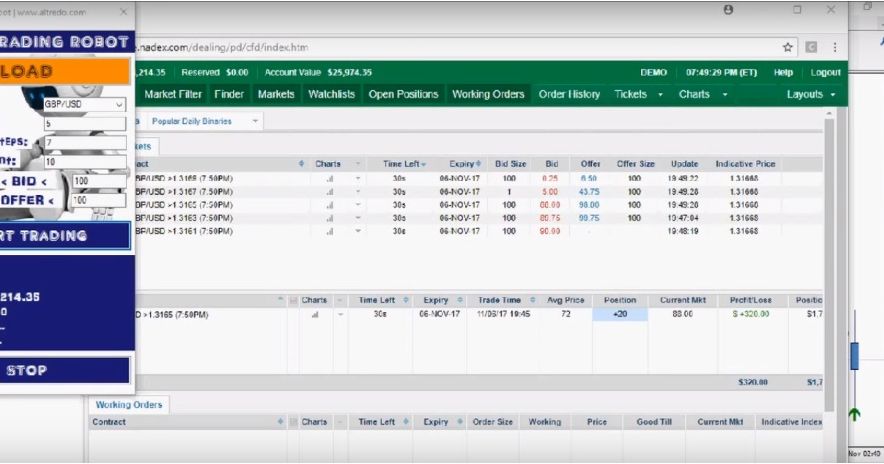
Task: Expand the Charts menu arrow
Action: point(725,95)
